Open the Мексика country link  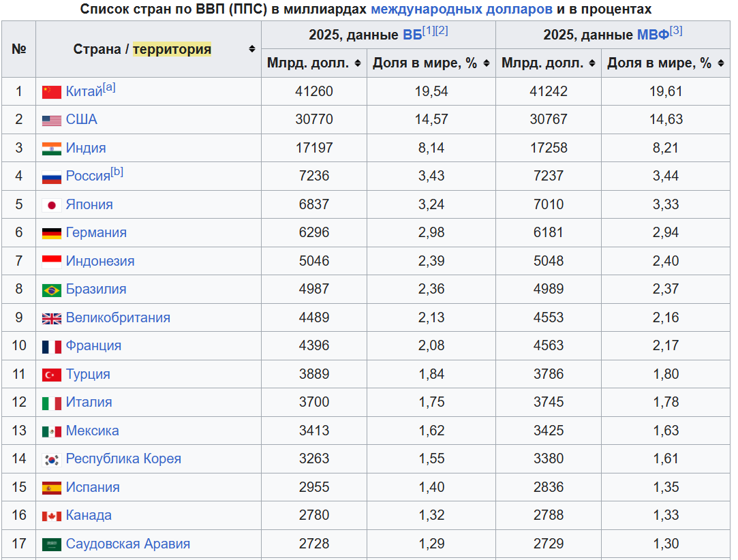coord(92,431)
